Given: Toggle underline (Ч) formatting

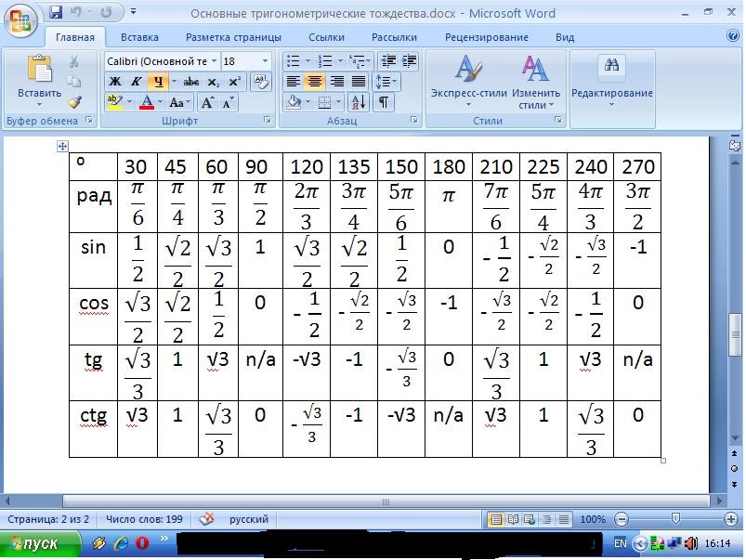Looking at the screenshot, I should (x=158, y=82).
